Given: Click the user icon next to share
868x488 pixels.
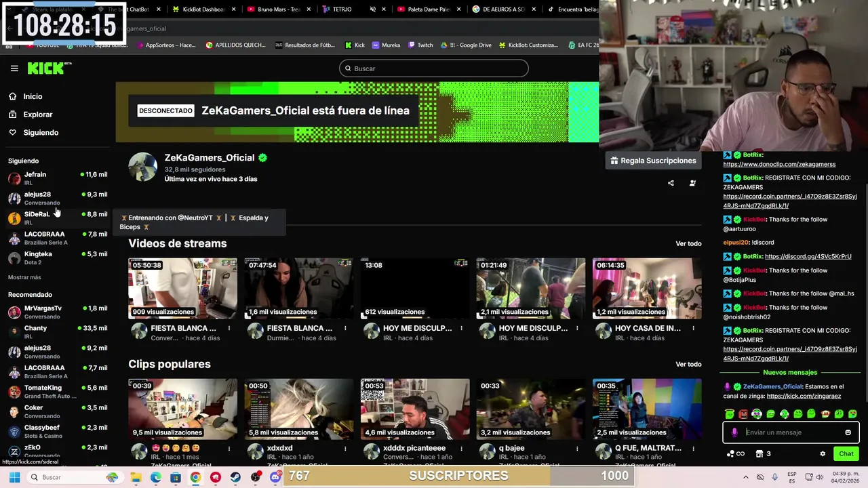Looking at the screenshot, I should click(692, 183).
